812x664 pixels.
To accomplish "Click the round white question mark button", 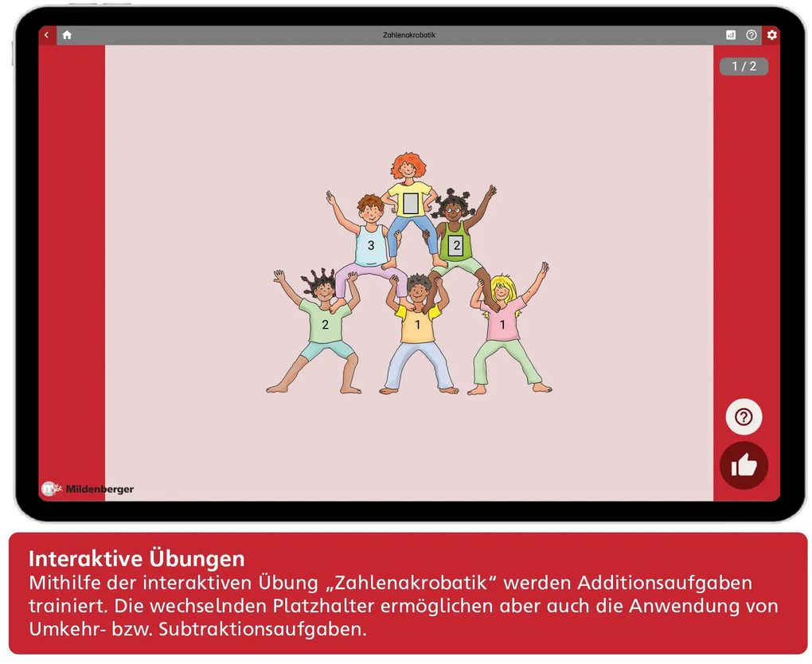I will click(744, 417).
